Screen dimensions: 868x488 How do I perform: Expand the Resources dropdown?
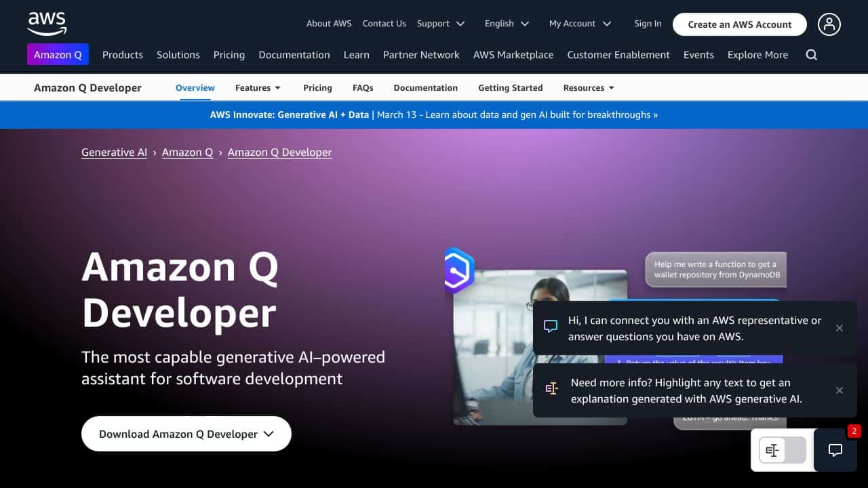[x=589, y=88]
